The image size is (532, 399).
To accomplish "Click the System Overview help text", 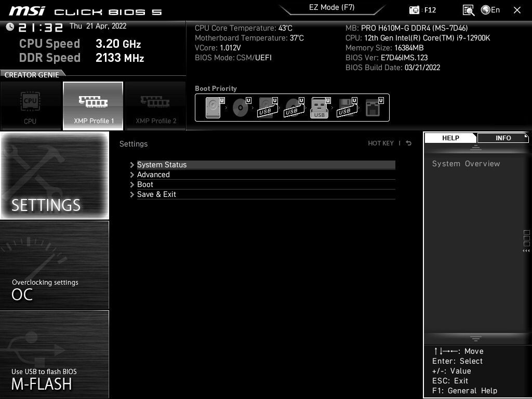I will tap(466, 164).
